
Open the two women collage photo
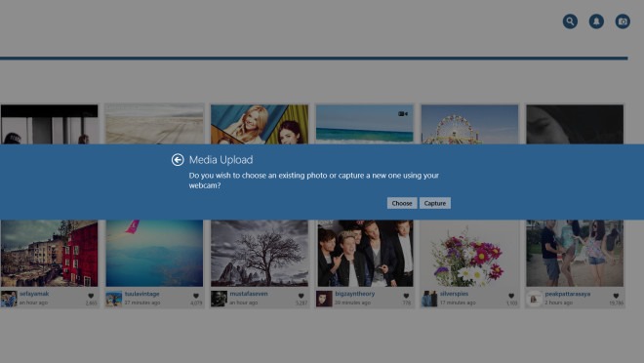click(260, 124)
